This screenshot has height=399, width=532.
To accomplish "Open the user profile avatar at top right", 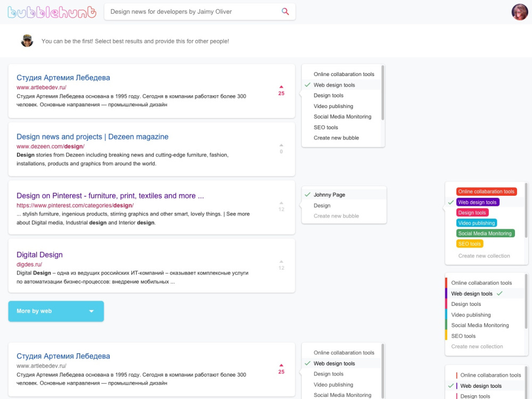I will 519,12.
